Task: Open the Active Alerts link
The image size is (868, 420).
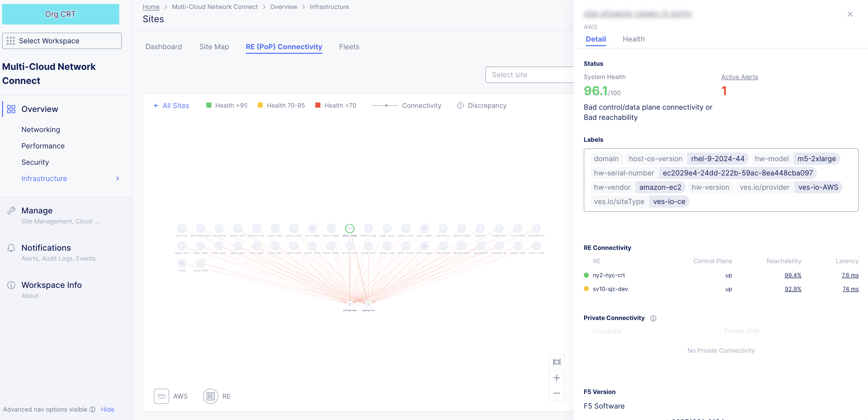Action: point(739,77)
